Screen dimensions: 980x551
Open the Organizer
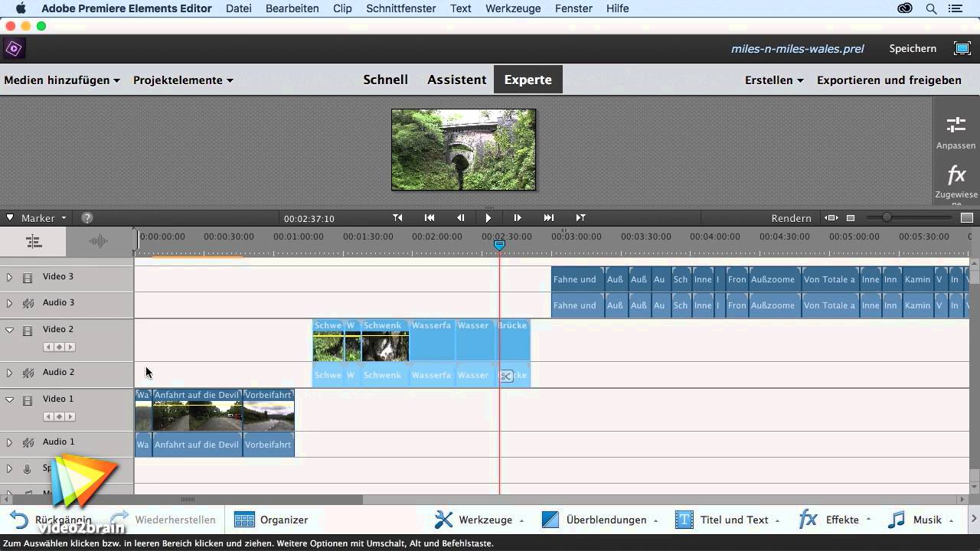coord(271,520)
